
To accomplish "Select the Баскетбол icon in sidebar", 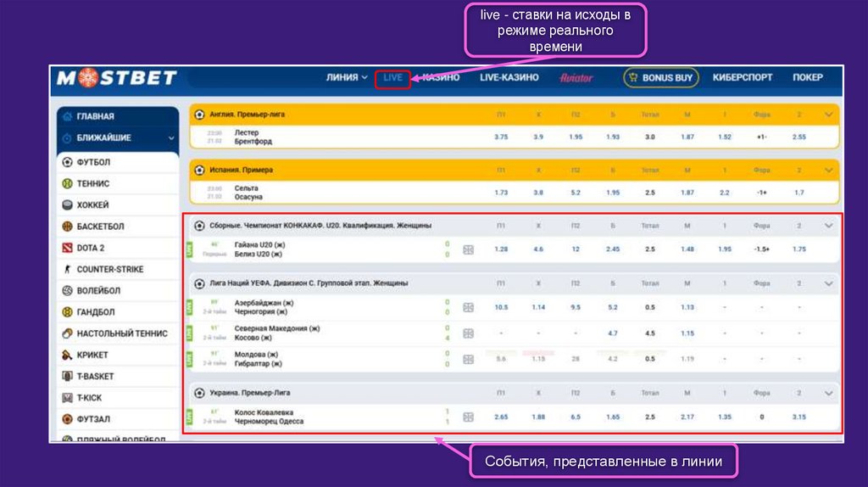I will point(67,226).
